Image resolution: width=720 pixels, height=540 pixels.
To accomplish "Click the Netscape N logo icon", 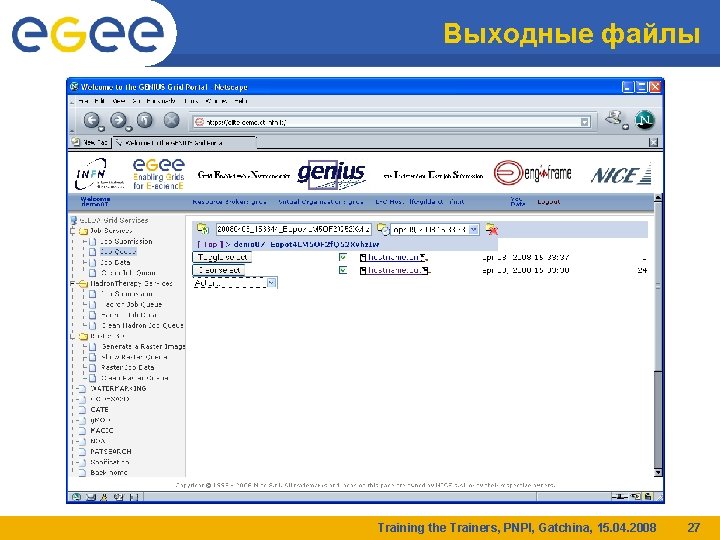I will pyautogui.click(x=644, y=120).
